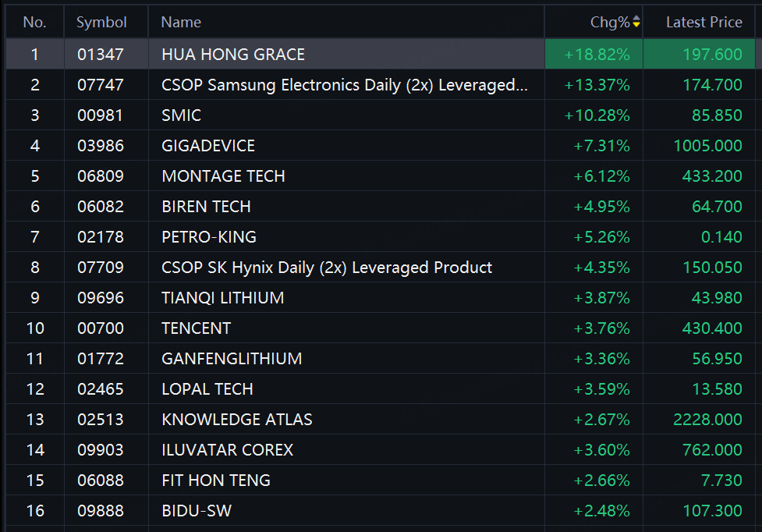This screenshot has height=532, width=762.
Task: Click symbol 03986 for GIGADEVICE
Action: (101, 146)
